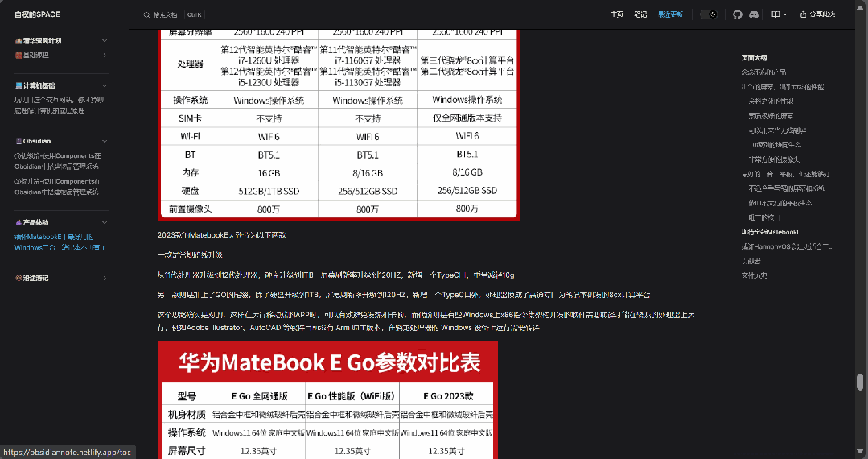
Task: Jump to 贡献者 in the page outline
Action: 751,261
